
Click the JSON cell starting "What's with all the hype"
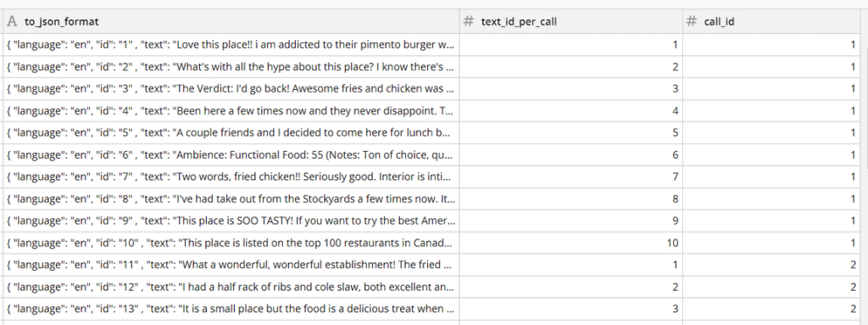tap(231, 66)
